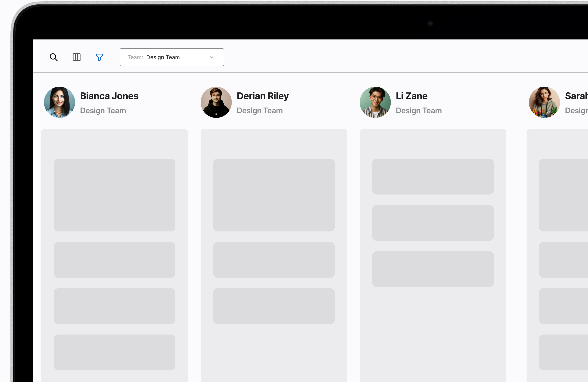Open the second card in Li Zane's column
588x382 pixels.
(433, 223)
